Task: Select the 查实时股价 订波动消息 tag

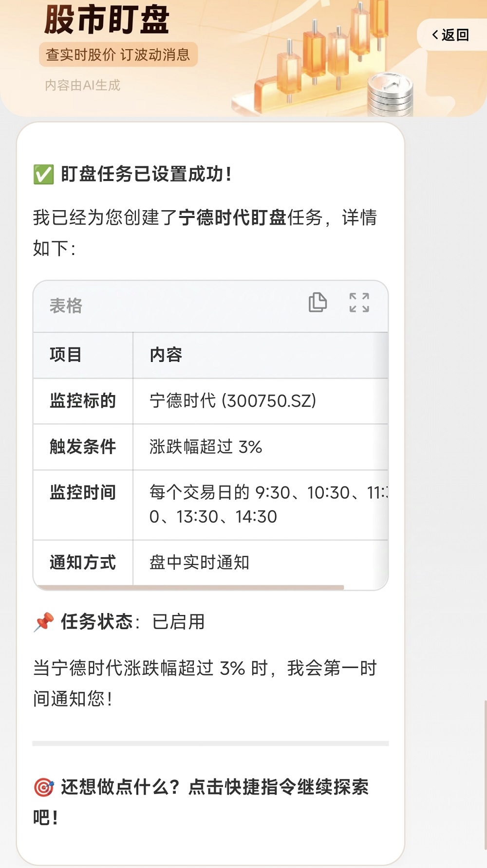Action: coord(119,56)
